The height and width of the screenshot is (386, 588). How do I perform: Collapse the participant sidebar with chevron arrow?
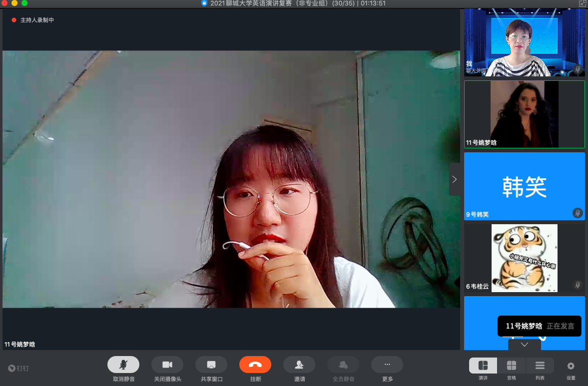click(454, 179)
